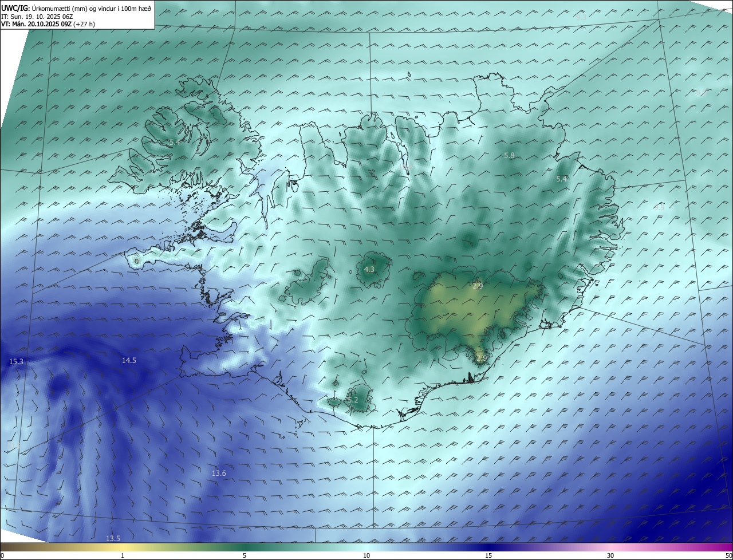Click the '50' tick on the colour scale
This screenshot has width=733, height=560.
coord(728,555)
